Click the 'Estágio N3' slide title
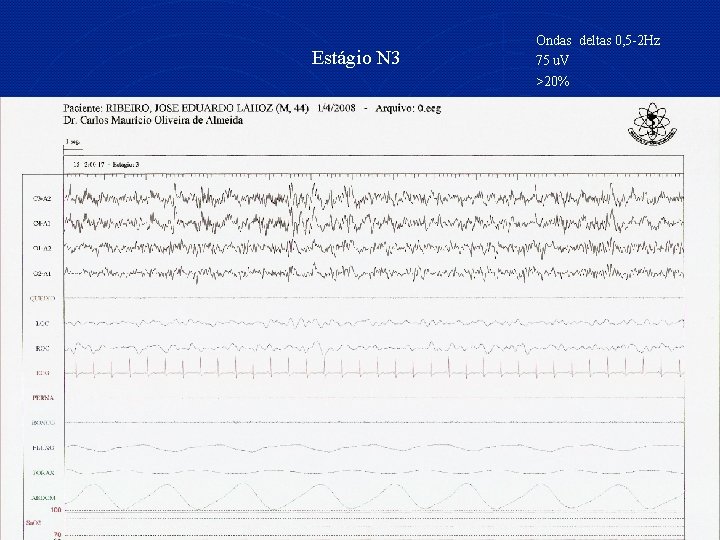The image size is (720, 540). [x=355, y=58]
